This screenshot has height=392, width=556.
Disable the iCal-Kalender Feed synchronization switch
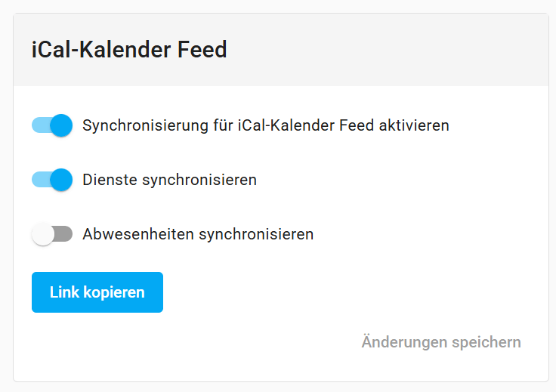click(x=52, y=125)
